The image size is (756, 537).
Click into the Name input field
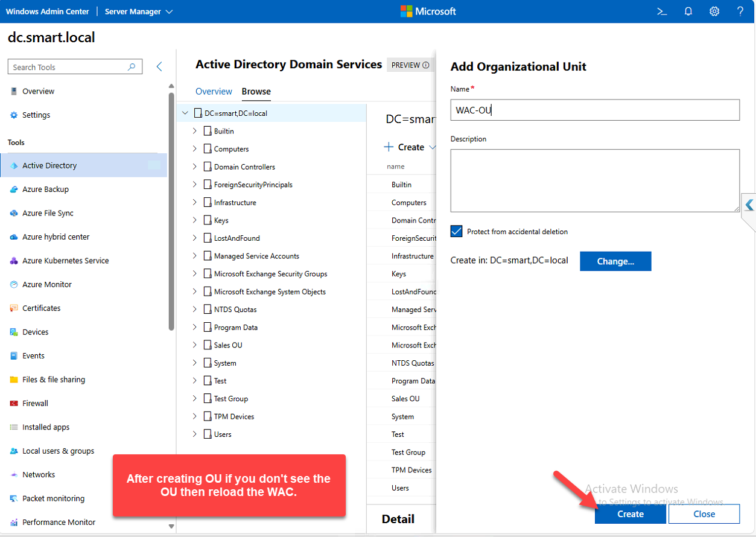(x=595, y=110)
